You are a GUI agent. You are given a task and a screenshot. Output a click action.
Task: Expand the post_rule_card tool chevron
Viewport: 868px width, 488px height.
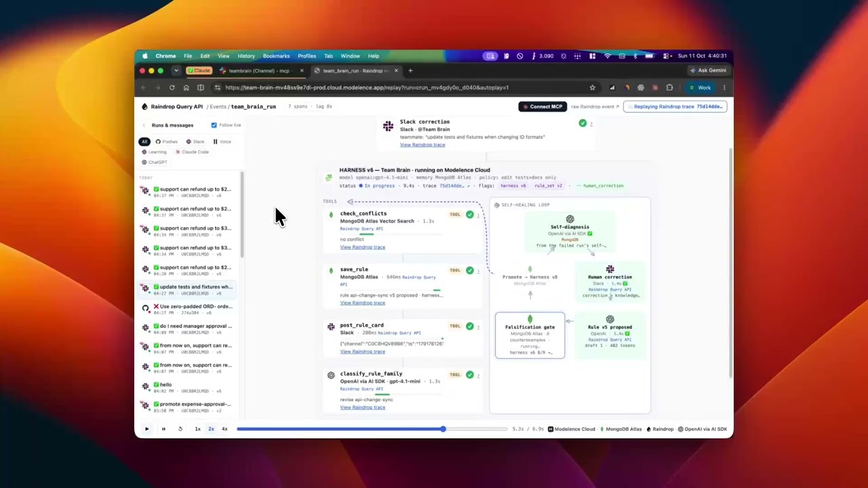pyautogui.click(x=479, y=326)
